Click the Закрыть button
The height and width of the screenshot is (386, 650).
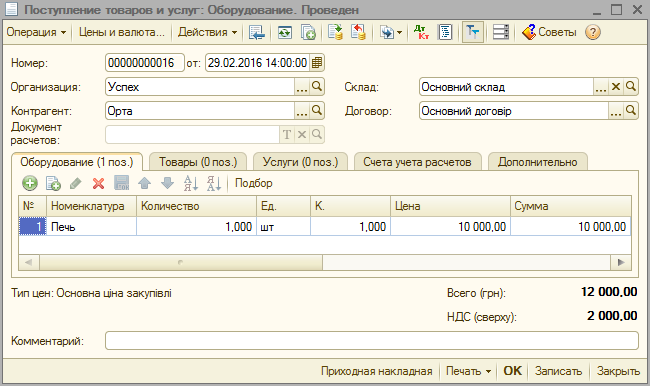618,371
